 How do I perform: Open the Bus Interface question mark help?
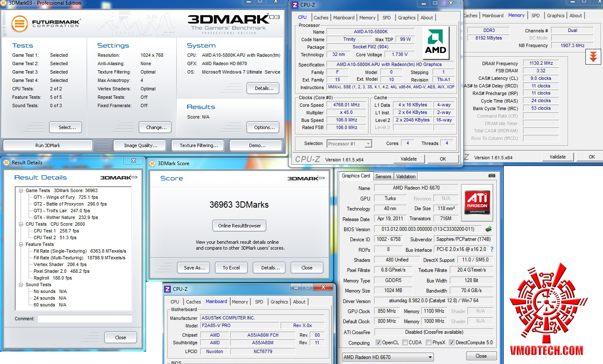492,249
